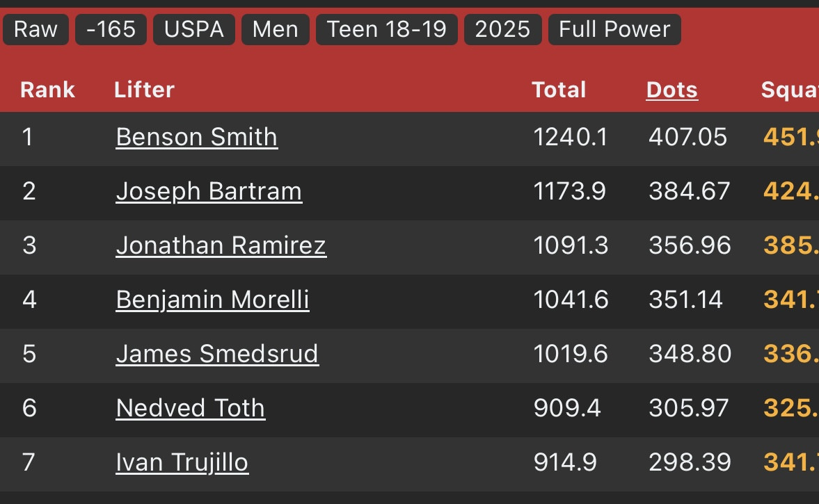Viewport: 819px width, 504px height.
Task: View Nedved Toth's lifter profile
Action: pyautogui.click(x=190, y=408)
